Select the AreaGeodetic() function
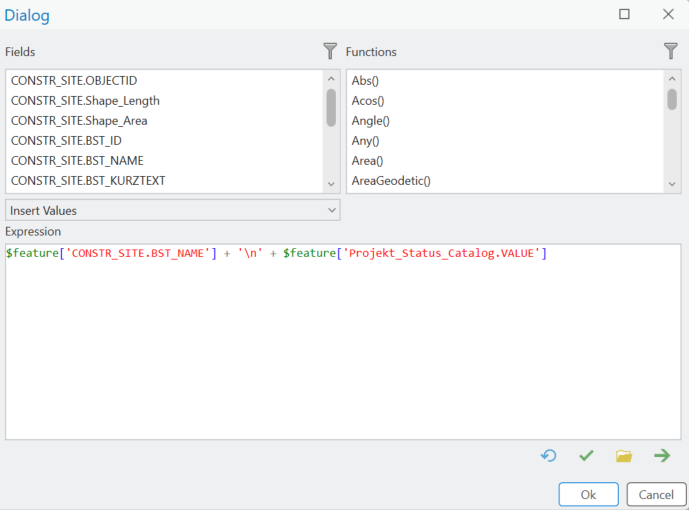 click(x=505, y=181)
